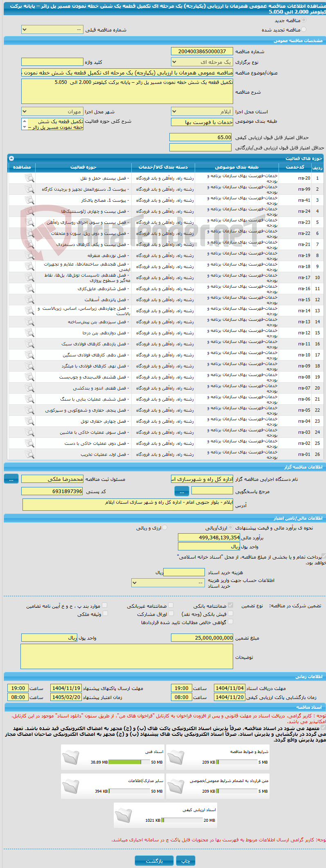The height and width of the screenshot is (868, 326).
Task: Click the توضیحات text area
Action: tap(127, 656)
